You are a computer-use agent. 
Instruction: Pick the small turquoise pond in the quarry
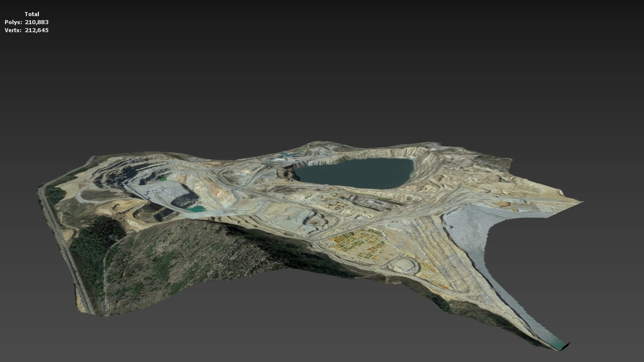pos(196,208)
